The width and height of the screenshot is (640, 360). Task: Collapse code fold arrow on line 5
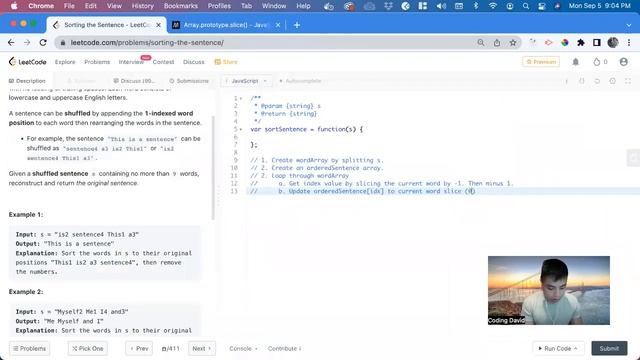[x=241, y=129]
